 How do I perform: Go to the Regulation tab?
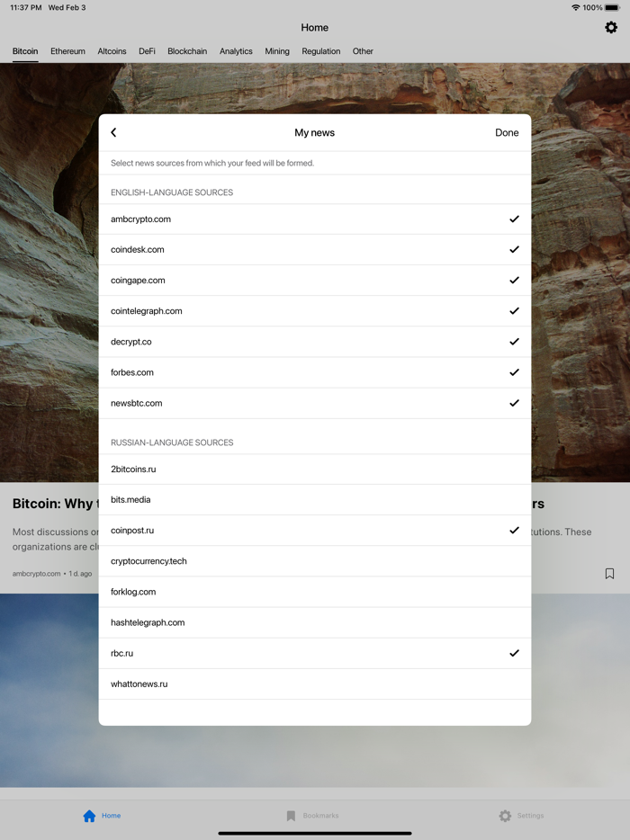321,51
